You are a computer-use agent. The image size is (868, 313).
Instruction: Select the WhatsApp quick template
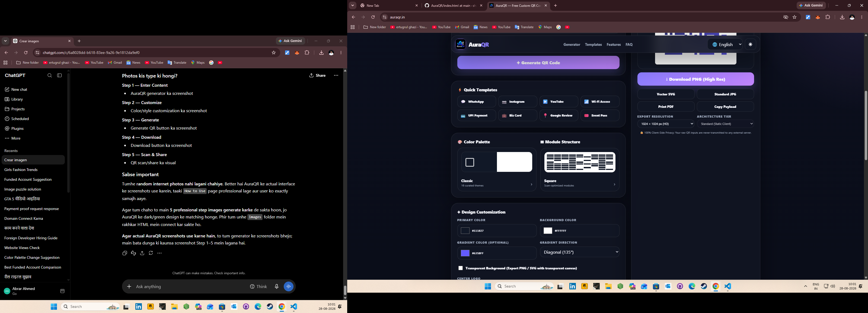click(477, 102)
